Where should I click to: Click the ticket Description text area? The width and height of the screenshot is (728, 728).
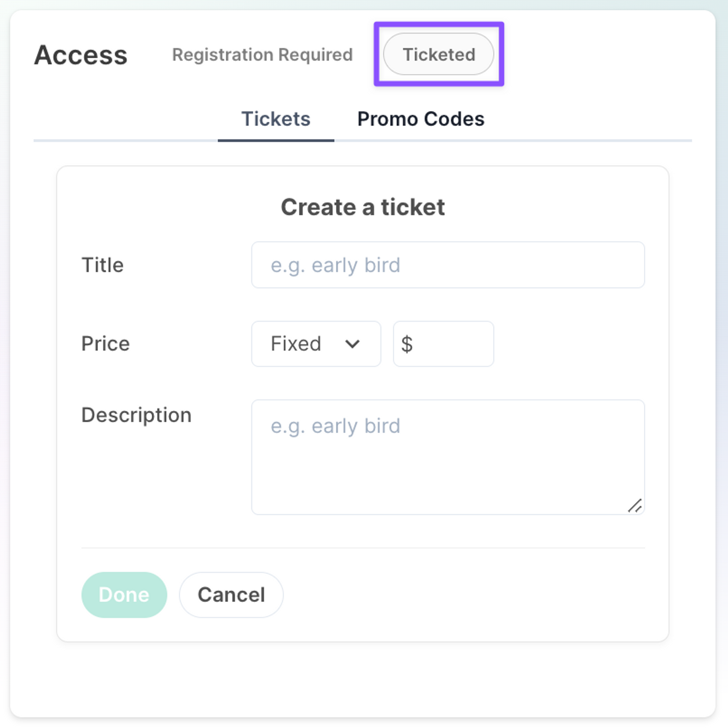448,463
